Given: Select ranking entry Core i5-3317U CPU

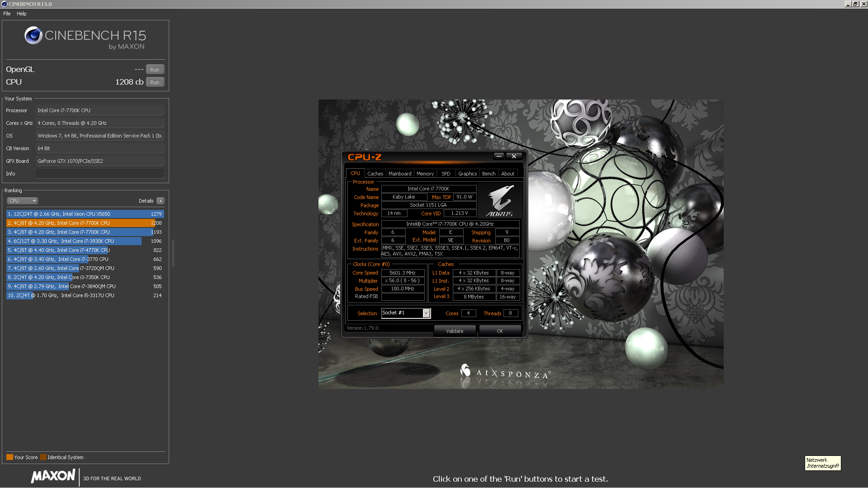Looking at the screenshot, I should click(x=85, y=295).
